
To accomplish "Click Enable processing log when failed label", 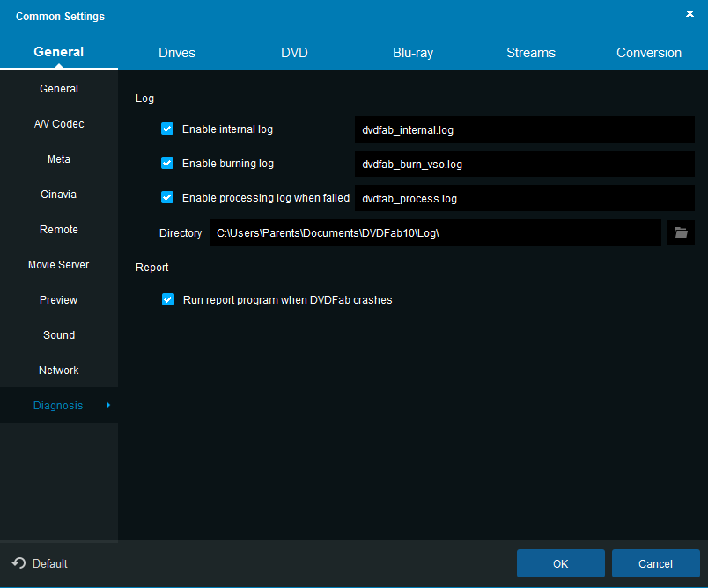I will pos(266,198).
